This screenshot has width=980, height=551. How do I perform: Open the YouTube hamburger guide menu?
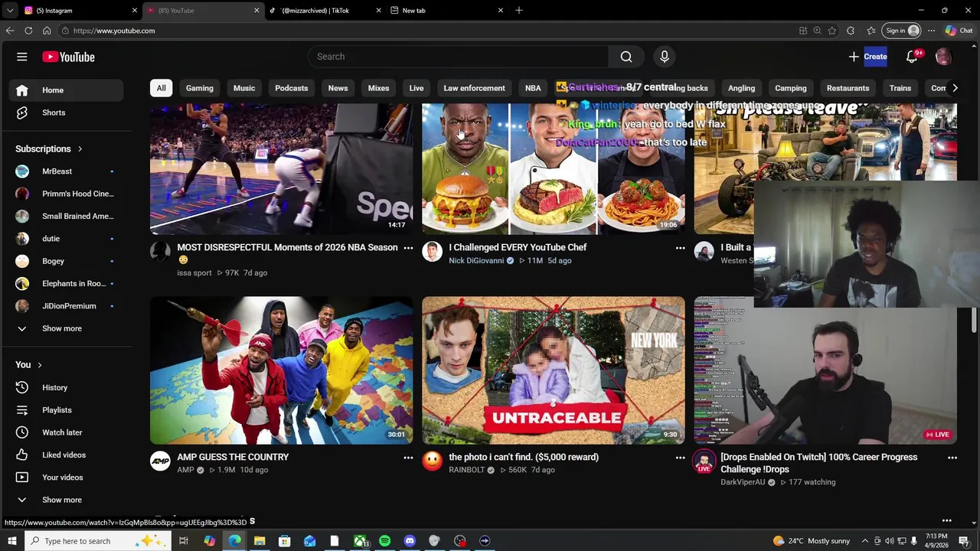coord(22,57)
